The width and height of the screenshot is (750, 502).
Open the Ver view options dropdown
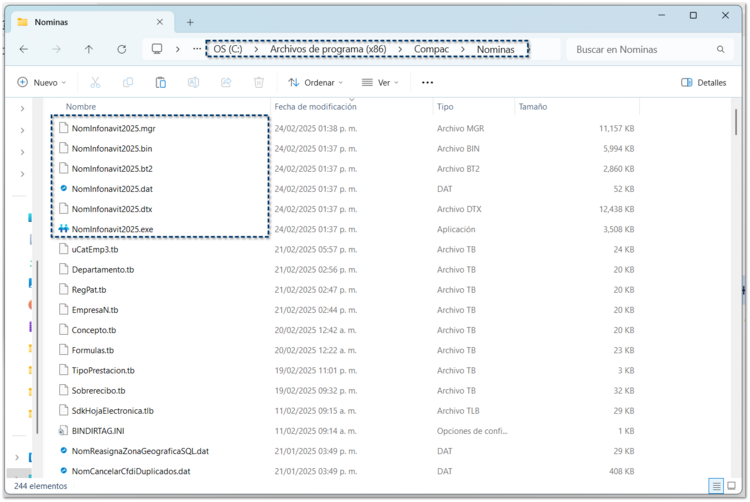[380, 83]
